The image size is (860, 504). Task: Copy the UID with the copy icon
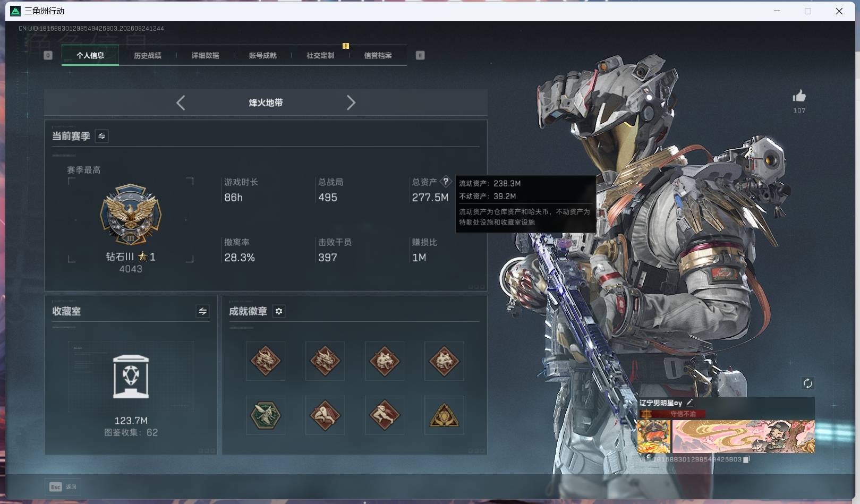click(x=746, y=459)
